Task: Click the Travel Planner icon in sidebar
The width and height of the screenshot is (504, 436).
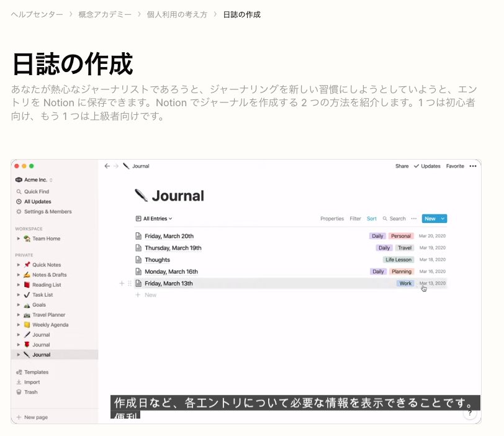Action: (x=27, y=315)
